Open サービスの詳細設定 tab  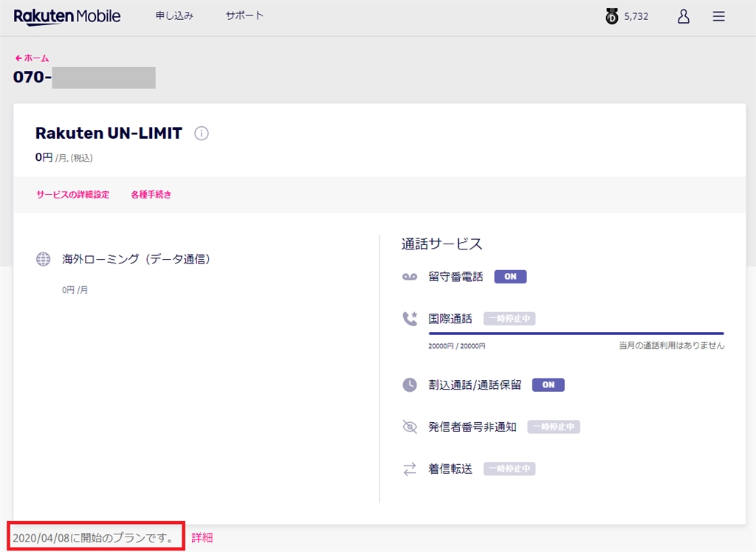pyautogui.click(x=73, y=194)
